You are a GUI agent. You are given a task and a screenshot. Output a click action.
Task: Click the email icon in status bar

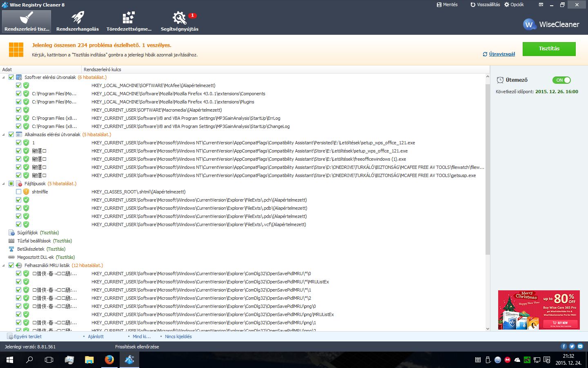tap(580, 346)
